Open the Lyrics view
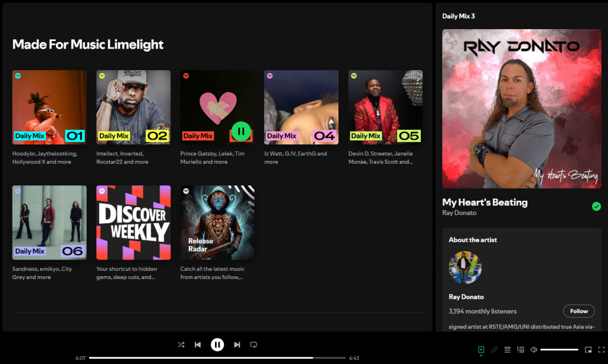 click(494, 350)
